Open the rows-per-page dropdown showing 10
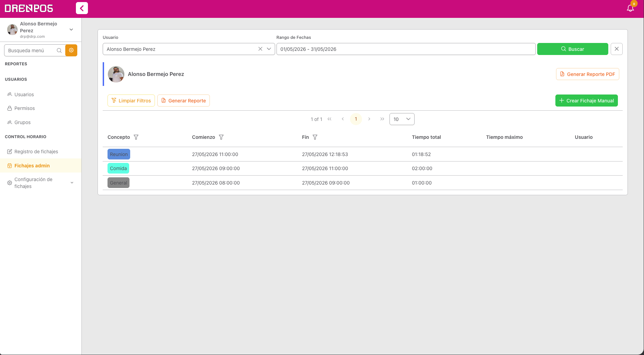The height and width of the screenshot is (355, 644). [402, 119]
